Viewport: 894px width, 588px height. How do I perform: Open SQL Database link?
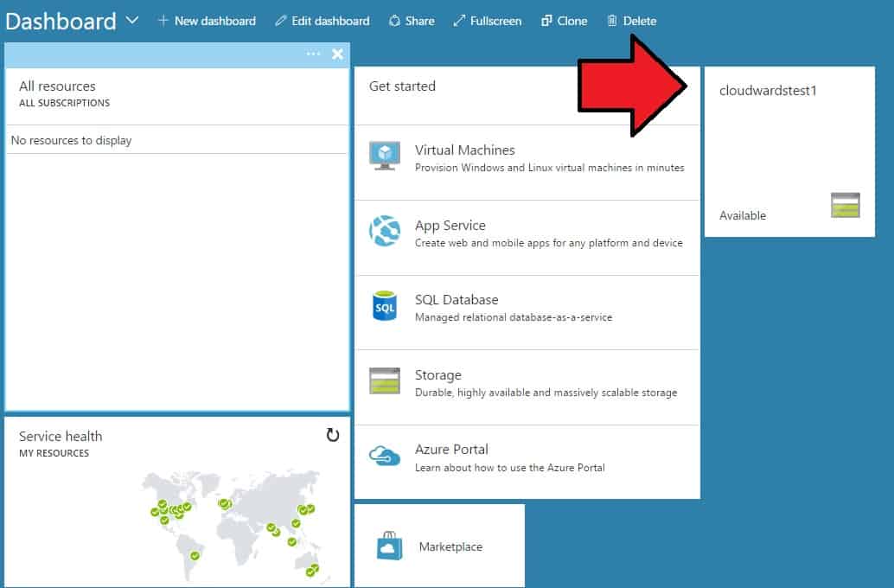[457, 300]
